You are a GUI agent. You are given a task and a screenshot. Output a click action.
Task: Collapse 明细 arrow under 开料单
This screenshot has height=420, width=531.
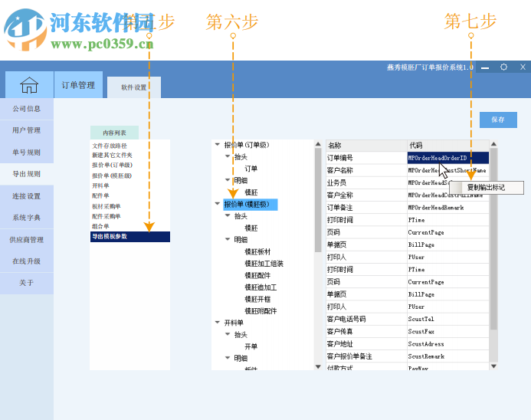click(x=228, y=358)
